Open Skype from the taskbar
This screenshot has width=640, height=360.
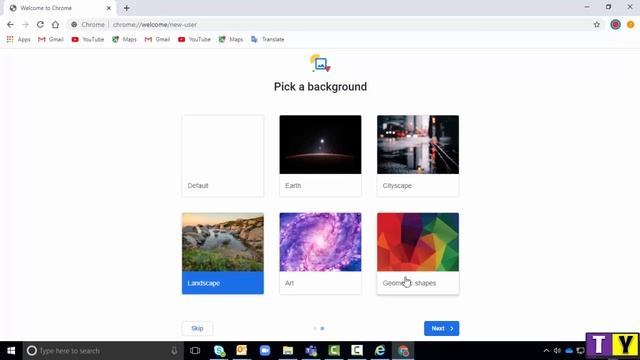coord(219,351)
